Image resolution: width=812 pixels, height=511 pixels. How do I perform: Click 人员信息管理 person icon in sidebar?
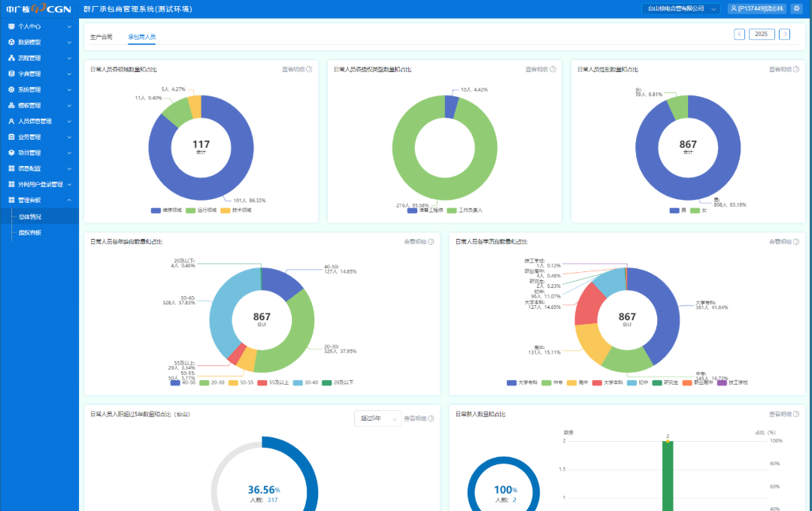tap(11, 121)
